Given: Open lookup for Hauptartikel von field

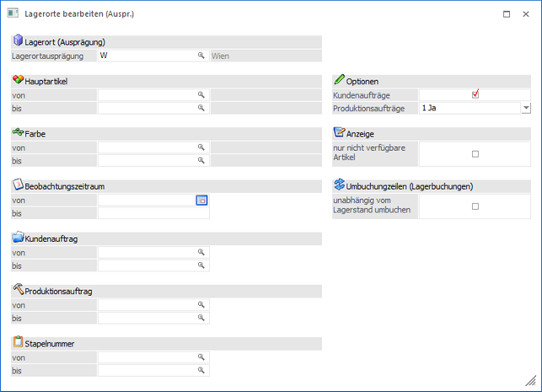Looking at the screenshot, I should pyautogui.click(x=201, y=95).
